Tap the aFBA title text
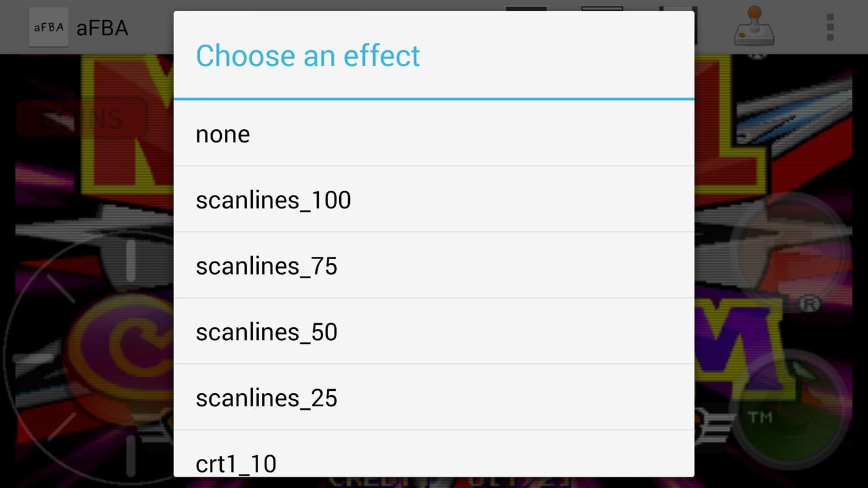The image size is (868, 488). (x=102, y=28)
